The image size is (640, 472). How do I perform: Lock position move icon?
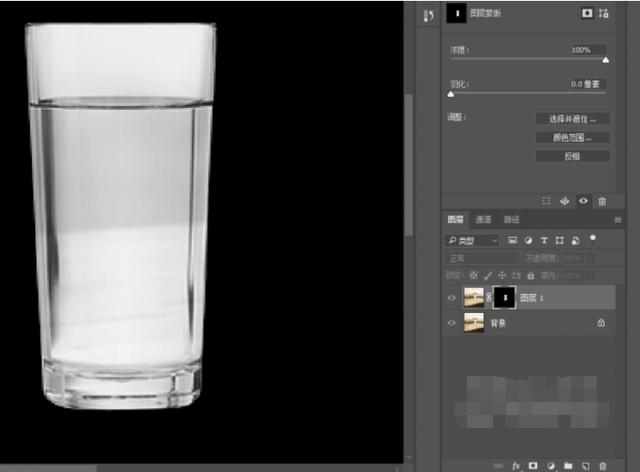[x=502, y=276]
